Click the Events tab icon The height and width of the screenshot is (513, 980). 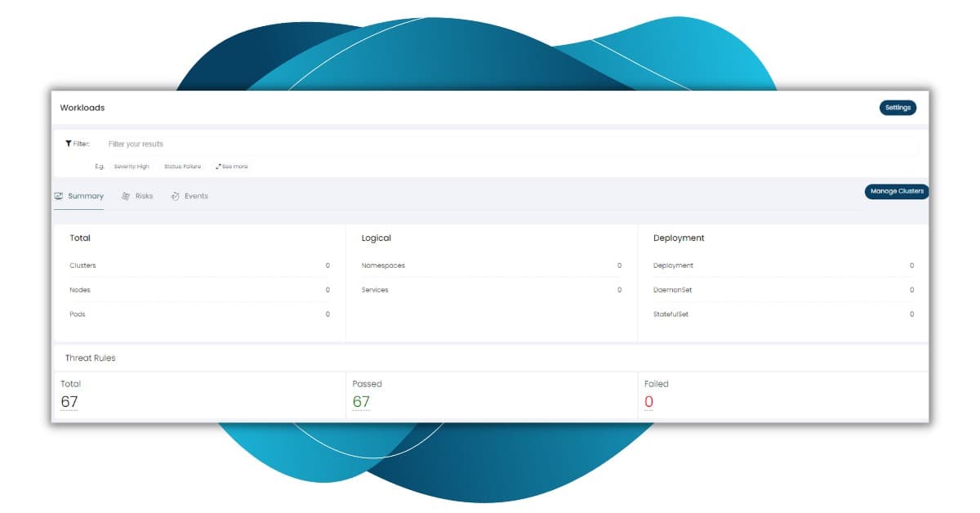click(x=175, y=196)
